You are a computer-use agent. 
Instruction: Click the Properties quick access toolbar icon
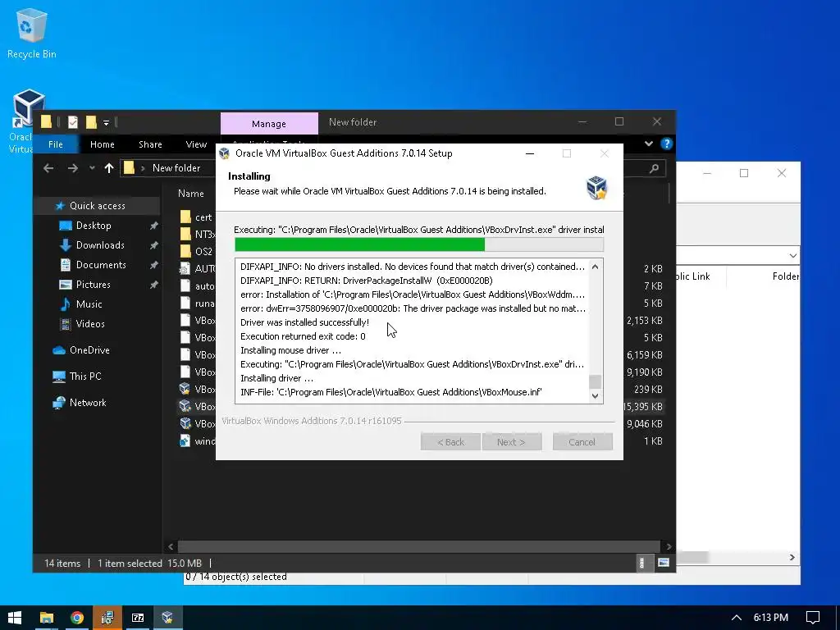coord(73,122)
